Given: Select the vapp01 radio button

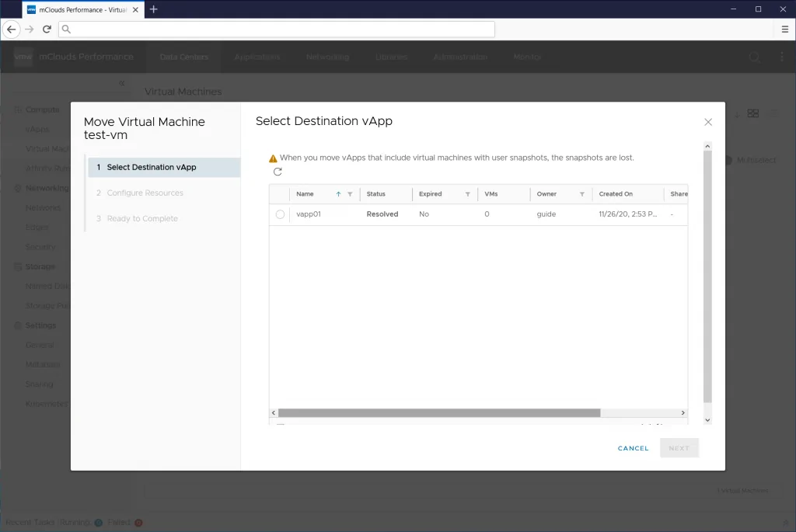Looking at the screenshot, I should pos(280,214).
